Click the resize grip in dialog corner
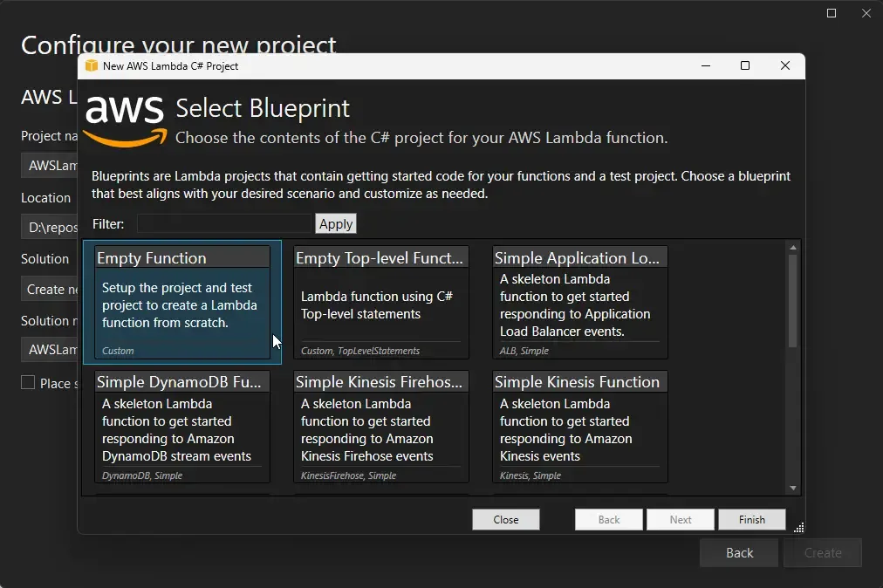This screenshot has height=588, width=883. point(799,528)
